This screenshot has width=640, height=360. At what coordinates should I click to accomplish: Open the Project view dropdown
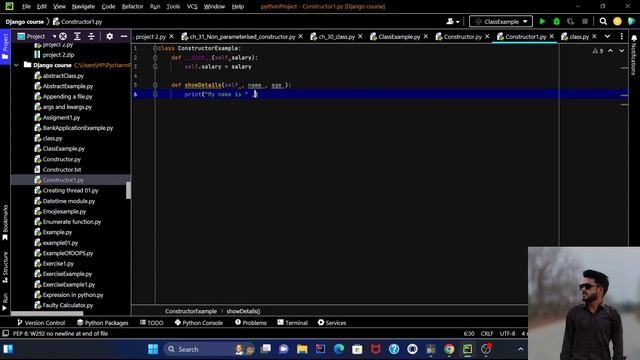pos(37,36)
